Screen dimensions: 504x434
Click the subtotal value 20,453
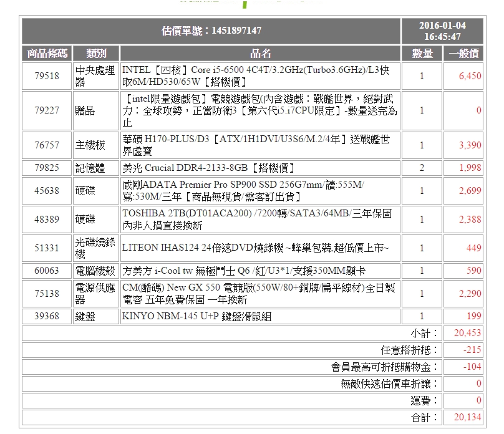[467, 334]
